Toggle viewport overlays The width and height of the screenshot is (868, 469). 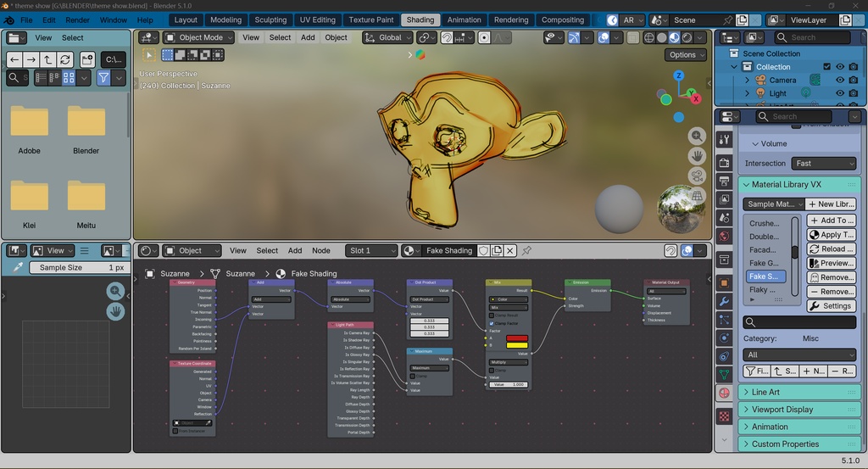click(x=604, y=37)
